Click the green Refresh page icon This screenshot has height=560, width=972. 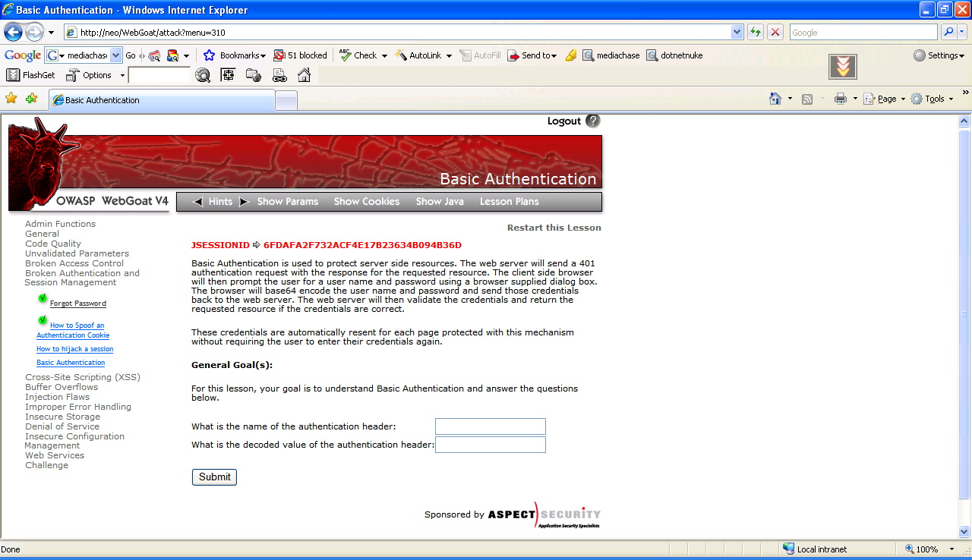755,32
